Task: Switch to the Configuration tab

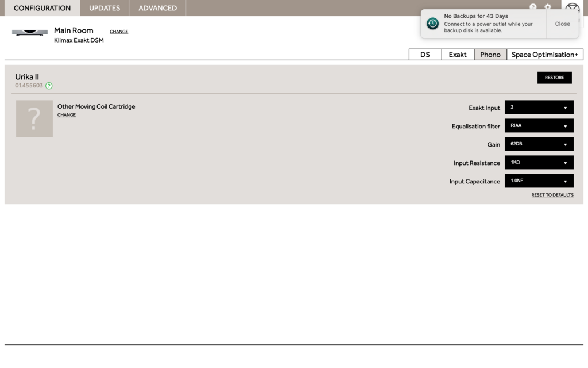Action: tap(42, 8)
